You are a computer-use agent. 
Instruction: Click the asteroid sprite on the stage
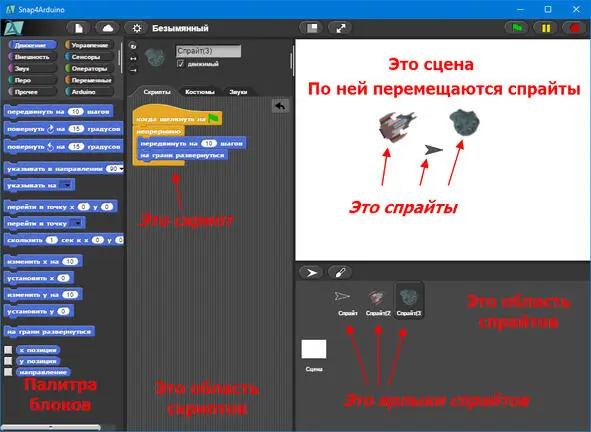[x=464, y=122]
